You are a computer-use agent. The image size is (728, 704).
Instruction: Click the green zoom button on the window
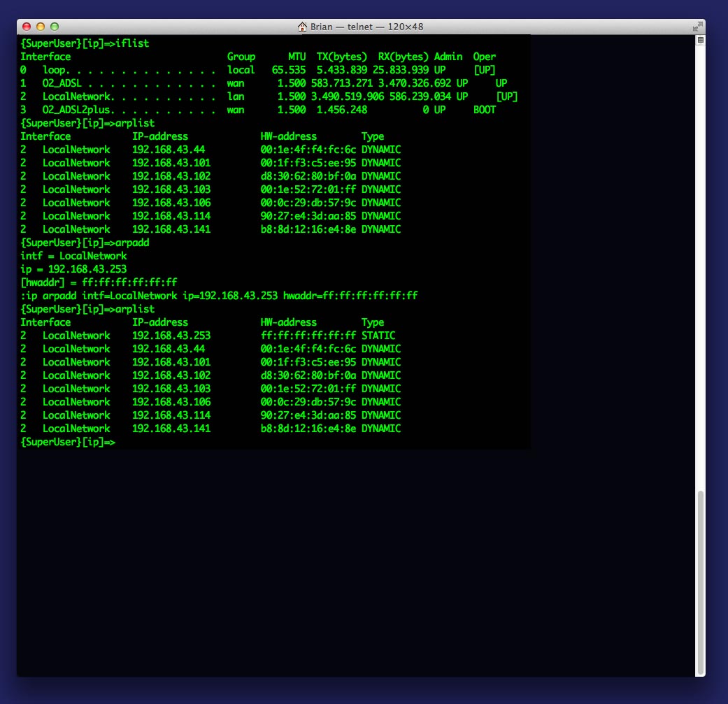point(53,25)
